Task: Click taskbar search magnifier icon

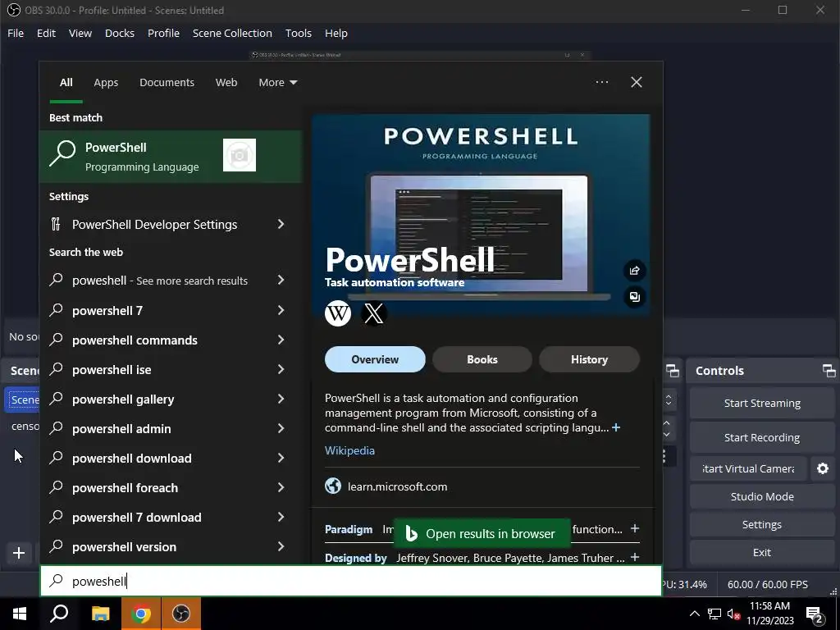Action: (x=59, y=614)
